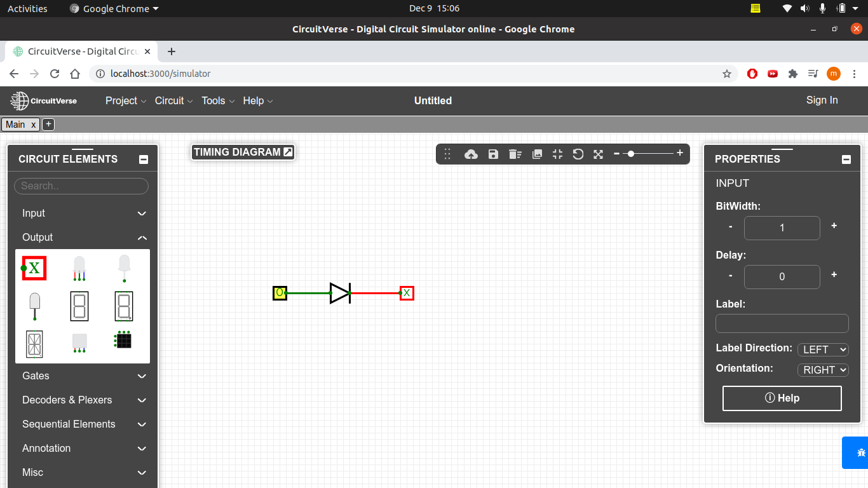Click the fullscreen toggle icon in toolbar
868x488 pixels.
[x=598, y=154]
